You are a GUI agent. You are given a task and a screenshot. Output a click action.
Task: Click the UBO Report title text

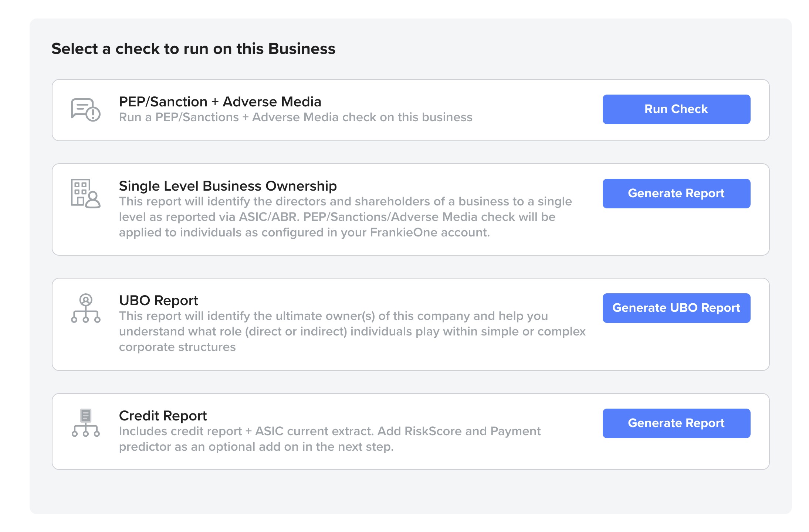(x=158, y=300)
